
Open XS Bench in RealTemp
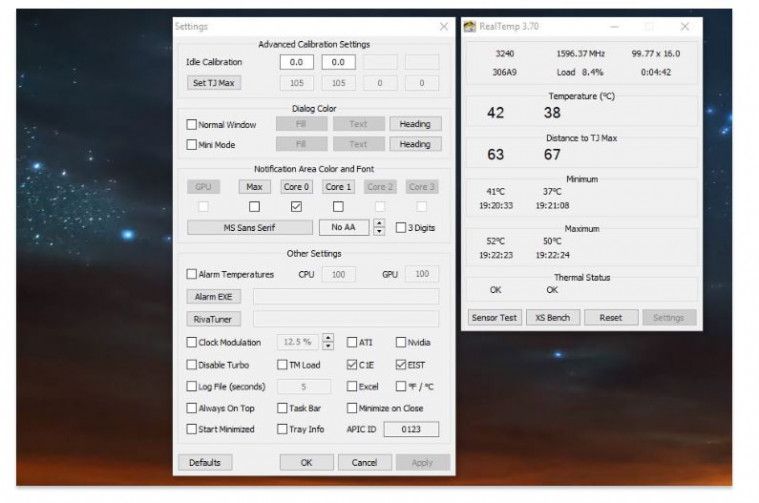(x=553, y=318)
